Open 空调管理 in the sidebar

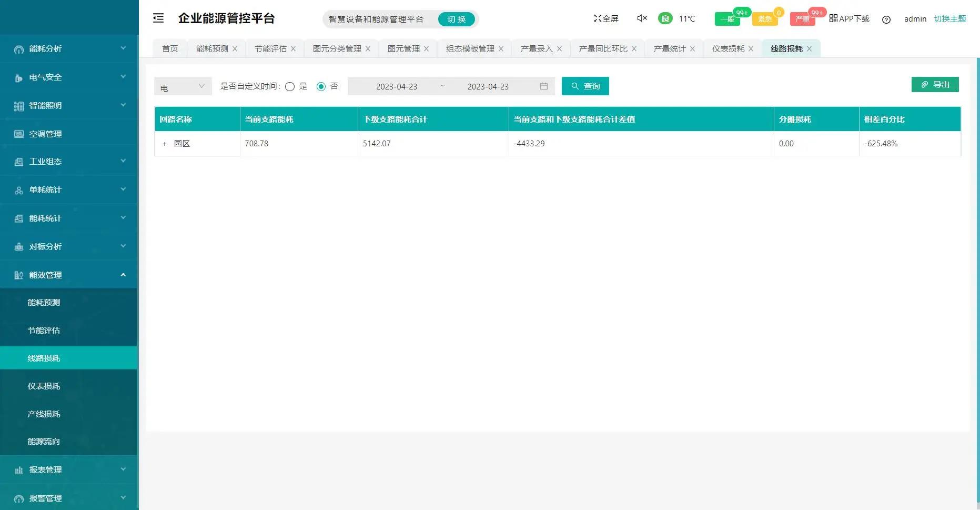pyautogui.click(x=68, y=134)
